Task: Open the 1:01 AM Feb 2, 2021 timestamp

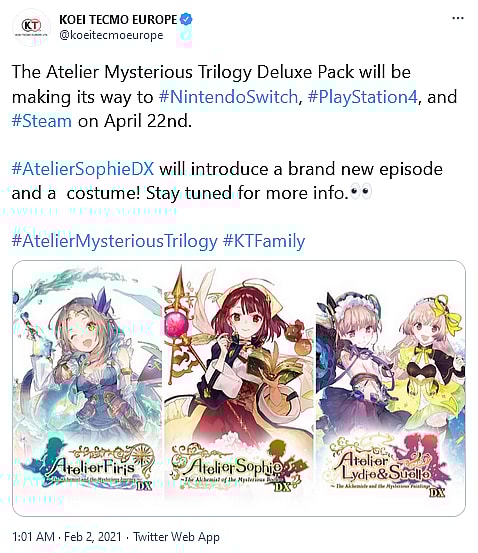Action: coord(67,537)
